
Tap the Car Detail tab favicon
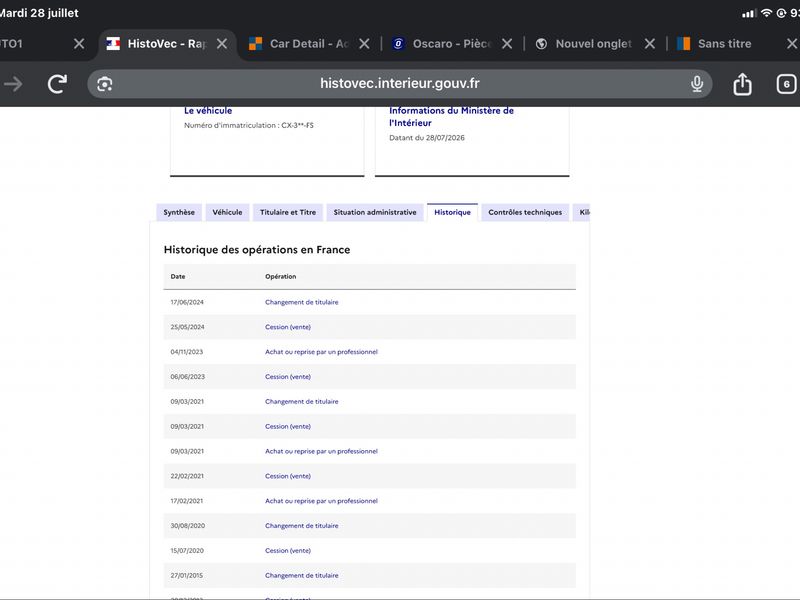(256, 44)
